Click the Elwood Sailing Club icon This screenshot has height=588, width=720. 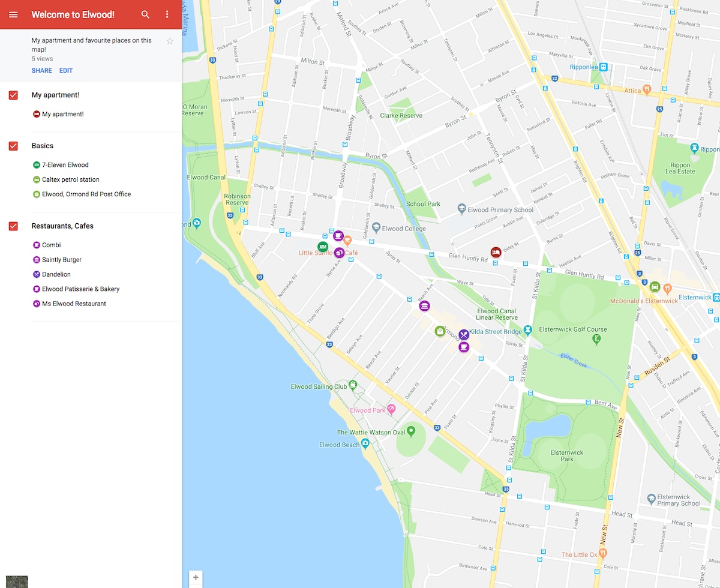click(x=353, y=385)
